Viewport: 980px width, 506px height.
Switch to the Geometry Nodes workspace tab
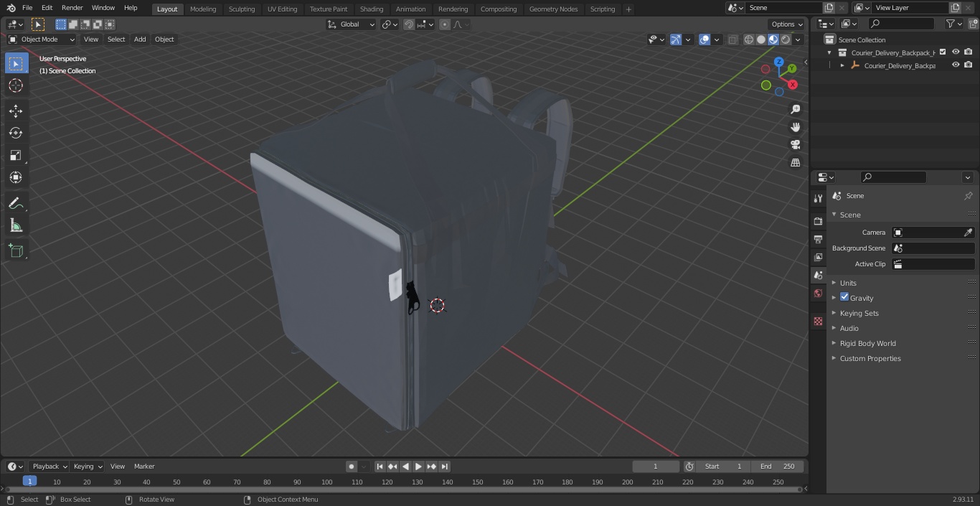point(553,9)
